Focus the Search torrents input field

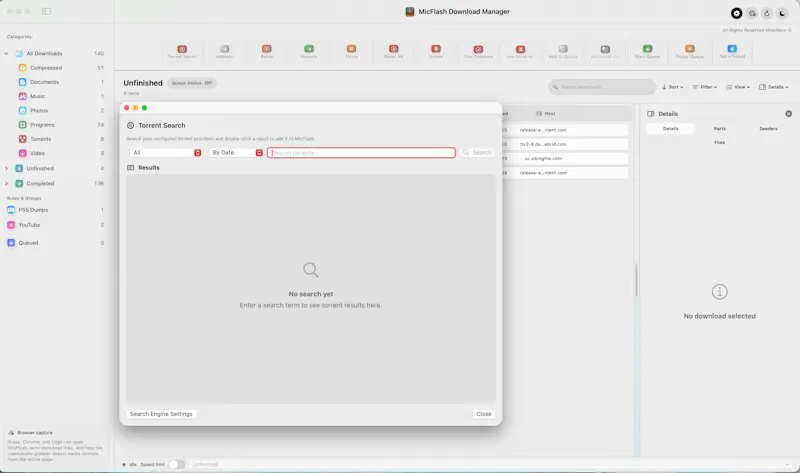point(361,153)
